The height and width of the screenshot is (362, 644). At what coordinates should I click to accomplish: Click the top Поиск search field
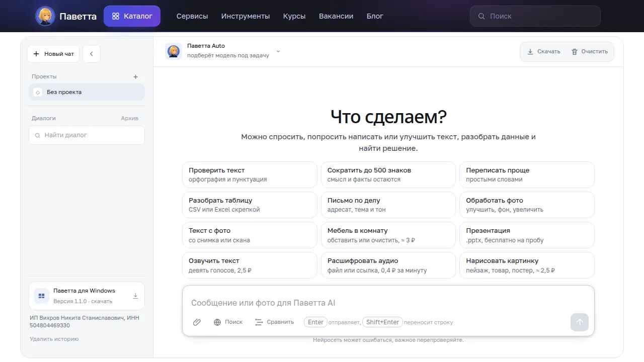coord(535,16)
